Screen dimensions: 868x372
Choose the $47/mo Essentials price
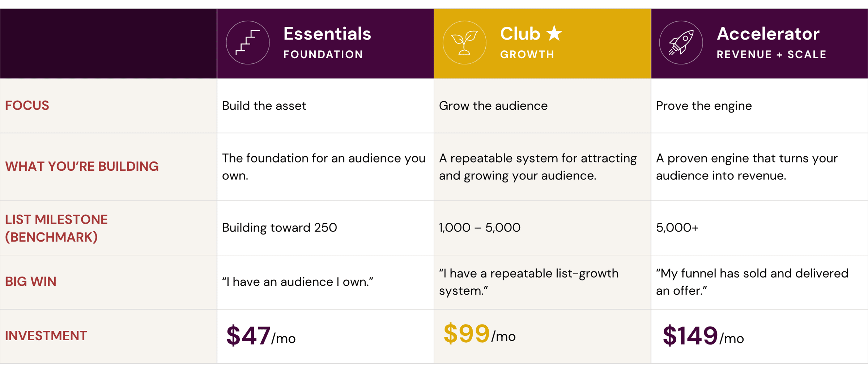[x=261, y=335]
